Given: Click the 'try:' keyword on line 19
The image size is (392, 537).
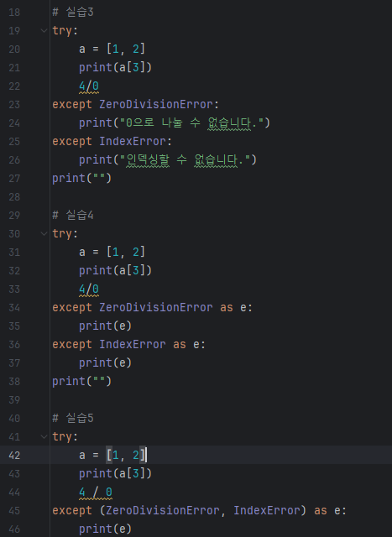Looking at the screenshot, I should pyautogui.click(x=65, y=31).
